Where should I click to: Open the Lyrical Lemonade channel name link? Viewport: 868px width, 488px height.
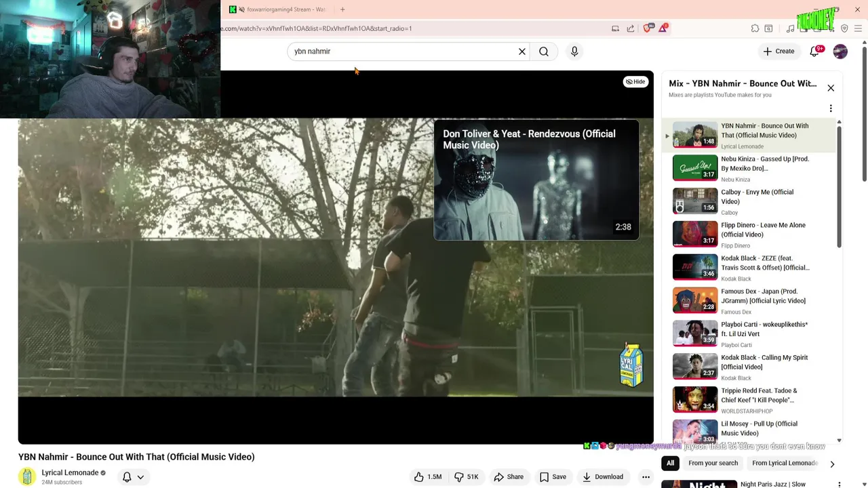click(x=70, y=472)
